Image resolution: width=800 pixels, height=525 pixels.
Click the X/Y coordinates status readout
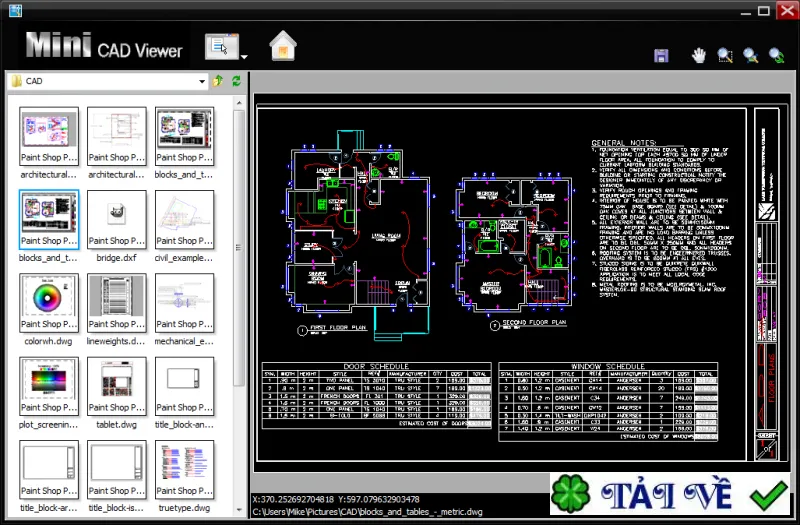point(336,499)
